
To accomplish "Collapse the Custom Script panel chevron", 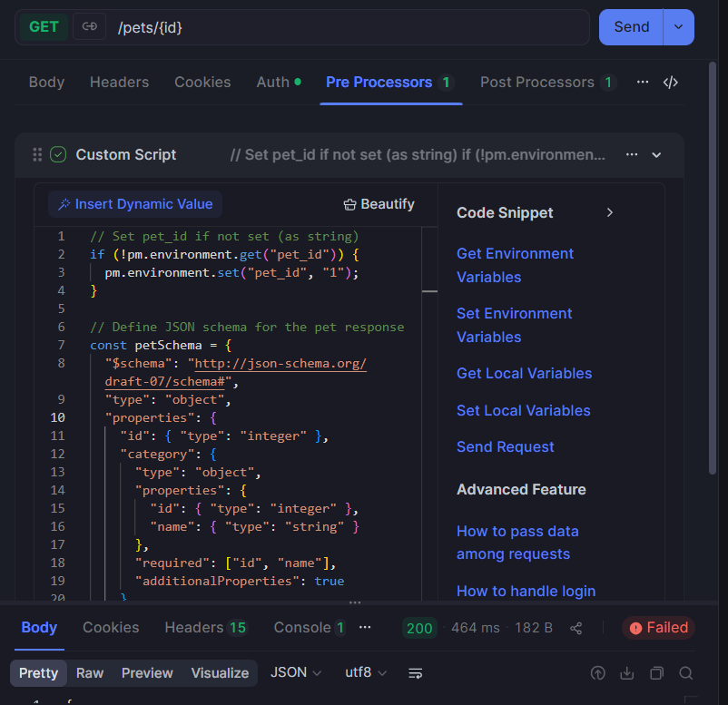I will point(656,154).
